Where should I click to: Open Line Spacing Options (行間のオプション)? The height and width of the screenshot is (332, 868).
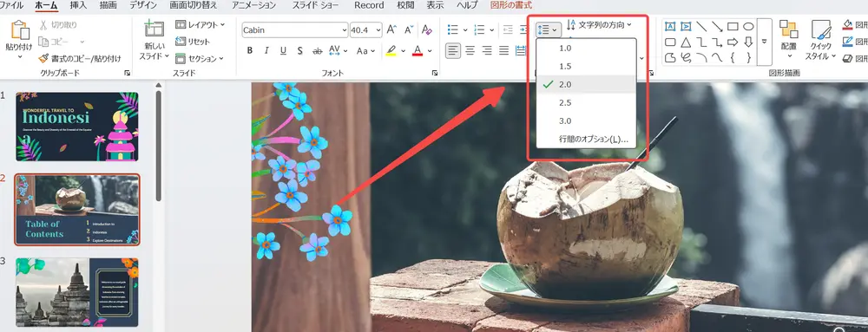(587, 140)
